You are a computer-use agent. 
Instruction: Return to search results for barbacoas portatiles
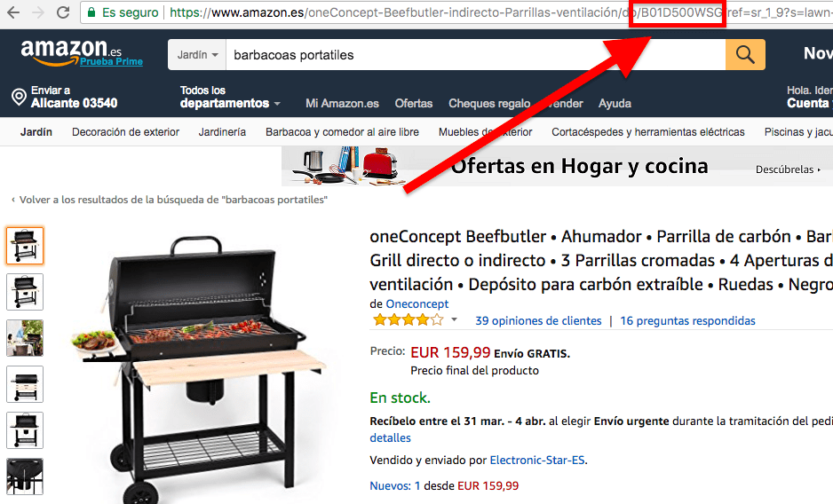click(x=170, y=200)
